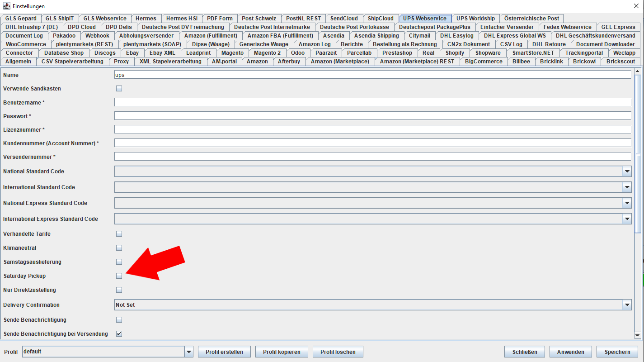The image size is (644, 362).
Task: Apply settings with the Anwenden button
Action: tap(570, 352)
